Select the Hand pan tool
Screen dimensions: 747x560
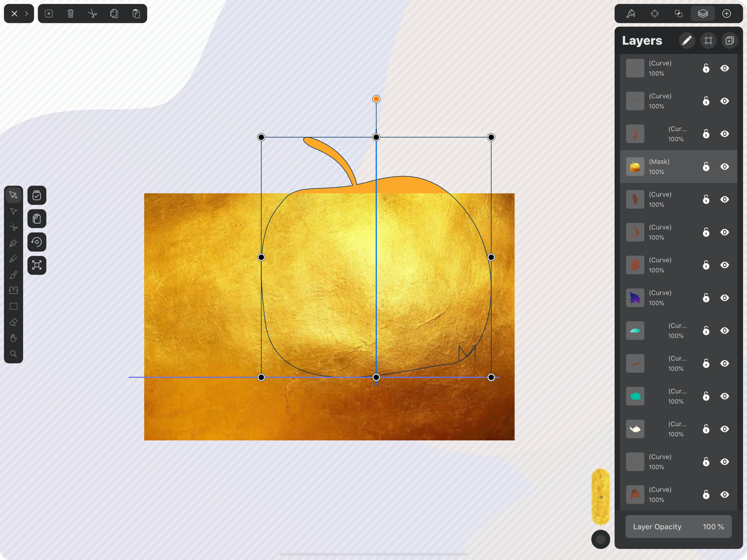coord(14,338)
